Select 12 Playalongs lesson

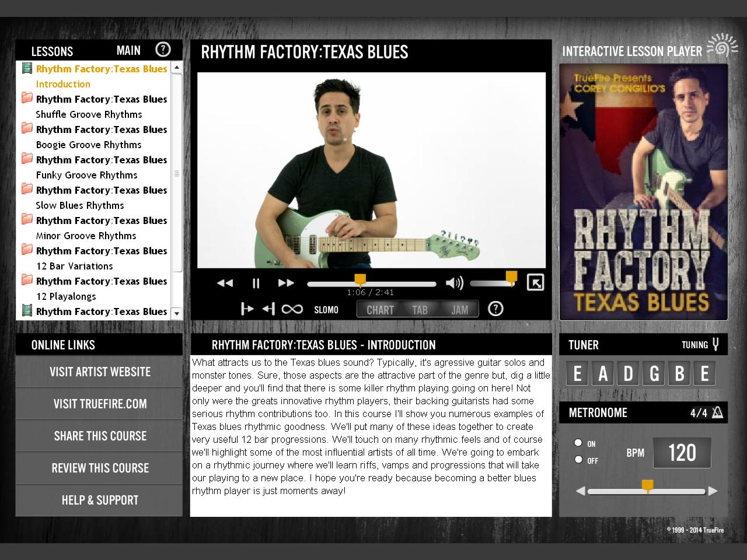[x=66, y=296]
